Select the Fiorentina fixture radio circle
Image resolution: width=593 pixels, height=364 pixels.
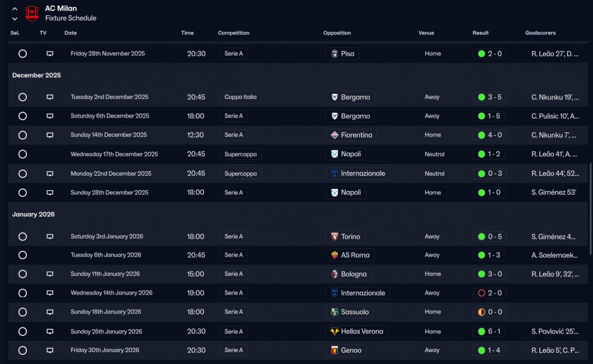tap(23, 135)
